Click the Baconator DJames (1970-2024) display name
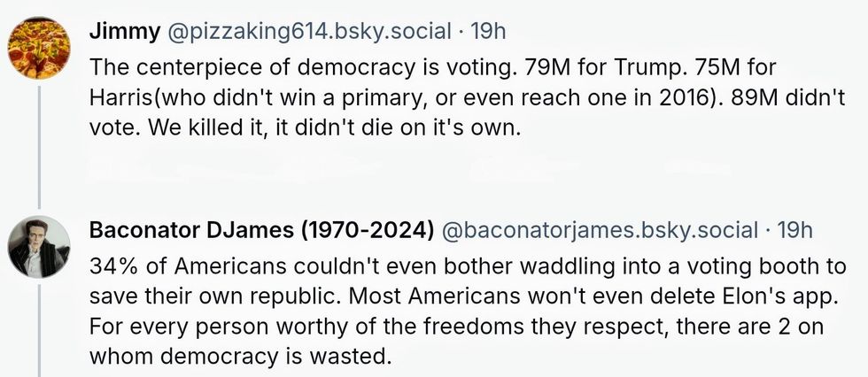This screenshot has height=377, width=868. [260, 230]
